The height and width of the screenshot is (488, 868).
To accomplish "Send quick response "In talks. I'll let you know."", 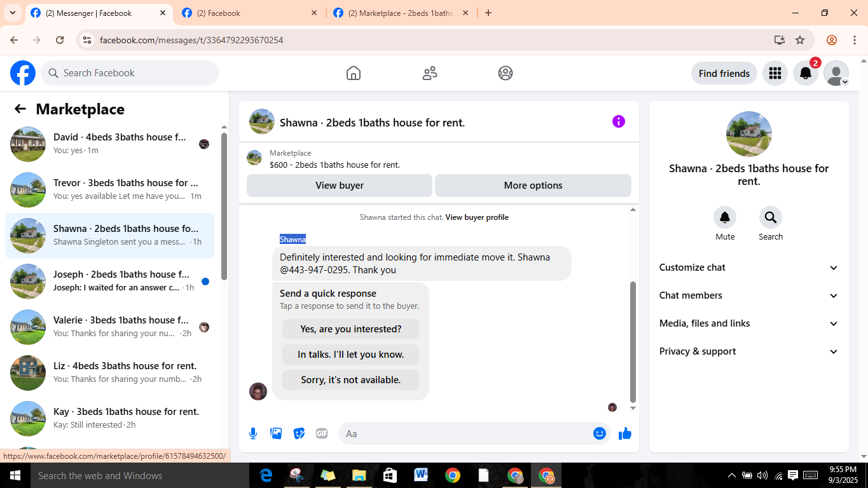I will [x=350, y=355].
